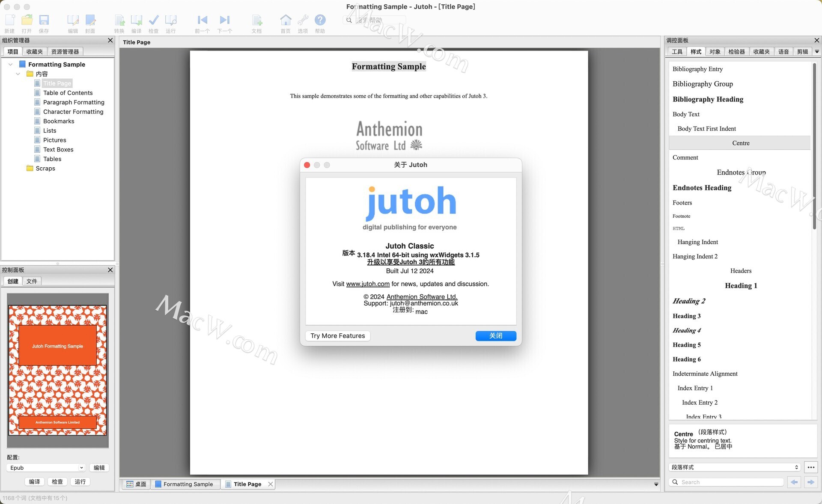Close the 组织管理器 panel
Viewport: 822px width, 504px height.
click(x=110, y=40)
